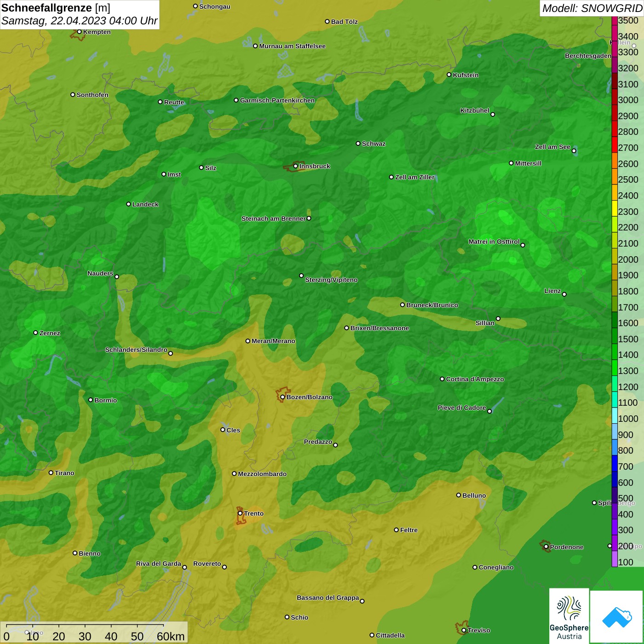Click the blue cloud-house logo icon
644x644 pixels.
pos(617,616)
